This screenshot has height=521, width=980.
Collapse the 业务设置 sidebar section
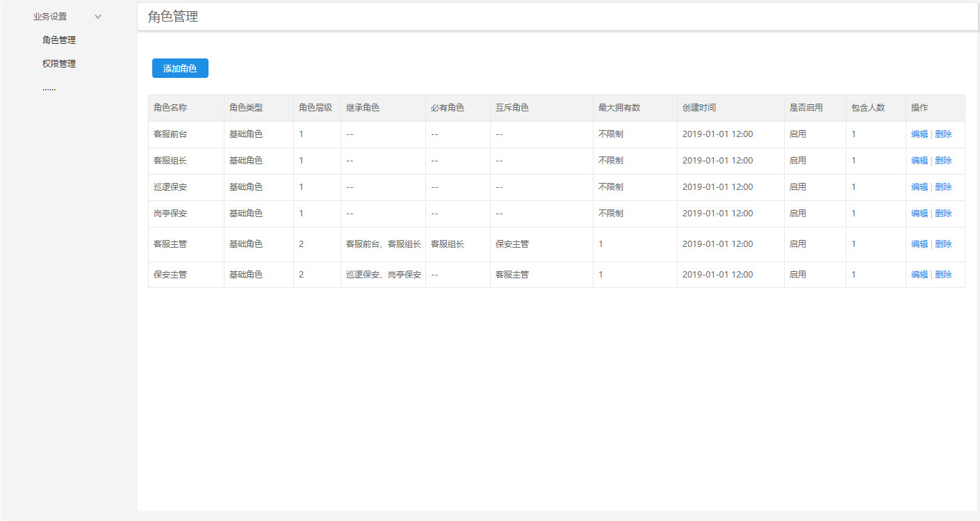[x=98, y=16]
